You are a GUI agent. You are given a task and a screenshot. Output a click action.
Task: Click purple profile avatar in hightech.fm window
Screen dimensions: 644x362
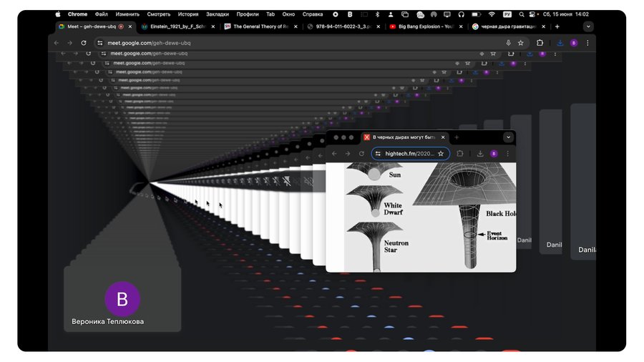pyautogui.click(x=494, y=154)
